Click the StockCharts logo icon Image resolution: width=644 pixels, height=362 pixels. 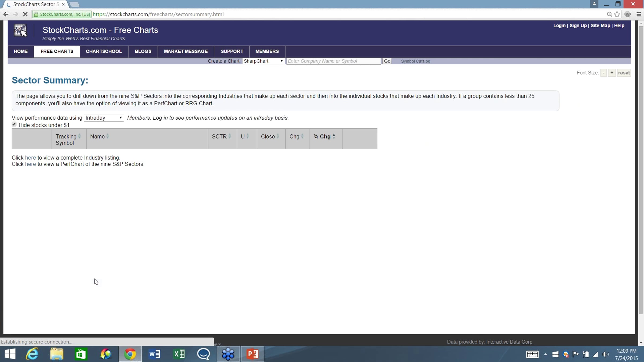[20, 30]
